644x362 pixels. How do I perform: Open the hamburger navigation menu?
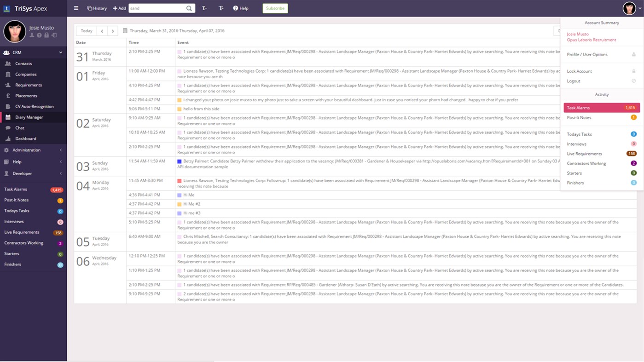click(x=76, y=8)
